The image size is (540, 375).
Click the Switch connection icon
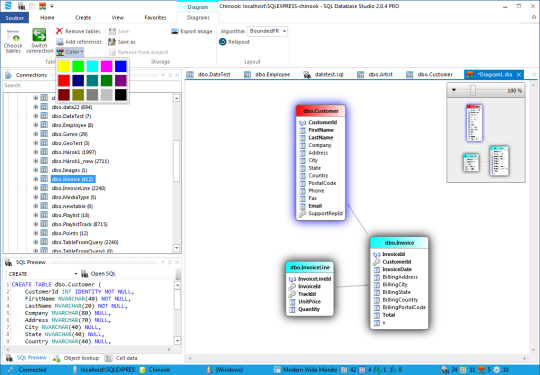(x=39, y=35)
